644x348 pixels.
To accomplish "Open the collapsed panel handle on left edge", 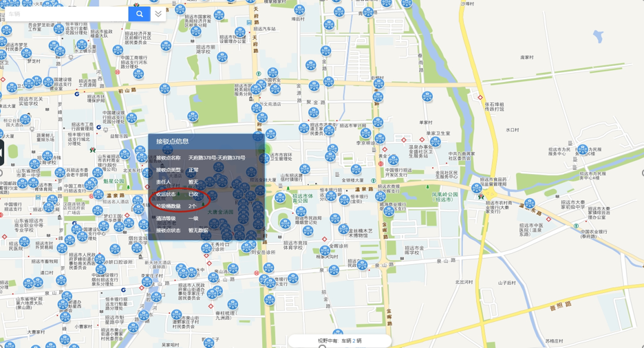I will click(x=1, y=153).
